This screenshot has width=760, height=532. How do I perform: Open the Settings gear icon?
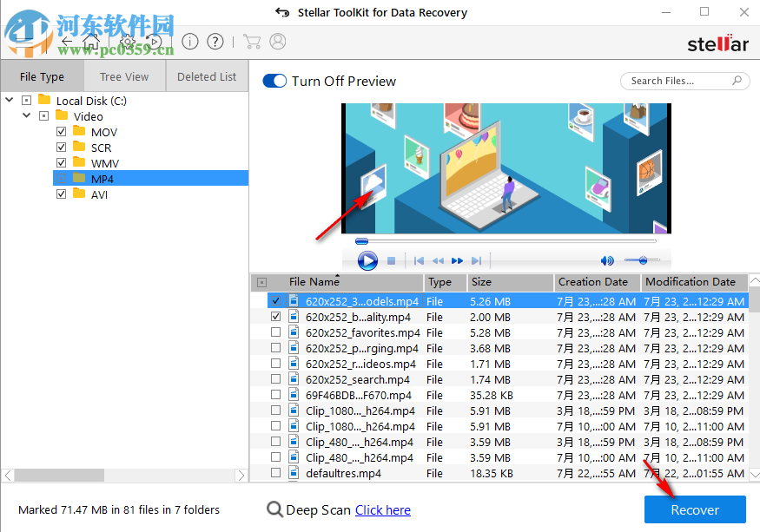tap(126, 41)
